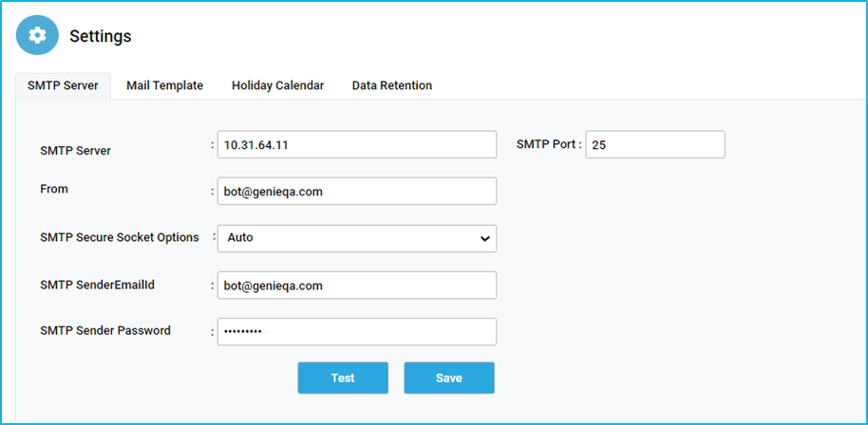Focus the SMTP Sender Password field
868x425 pixels.
(x=356, y=332)
